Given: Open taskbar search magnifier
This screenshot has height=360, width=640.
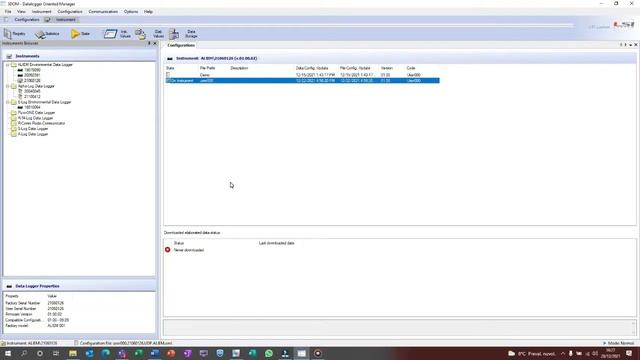Looking at the screenshot, I should click(24, 353).
